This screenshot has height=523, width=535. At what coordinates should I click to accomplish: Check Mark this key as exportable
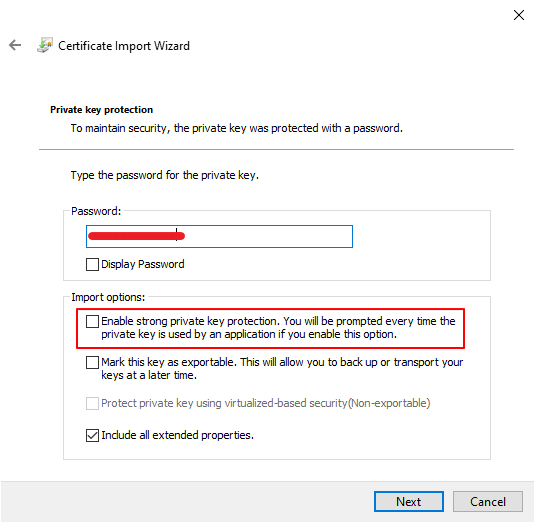[x=92, y=362]
